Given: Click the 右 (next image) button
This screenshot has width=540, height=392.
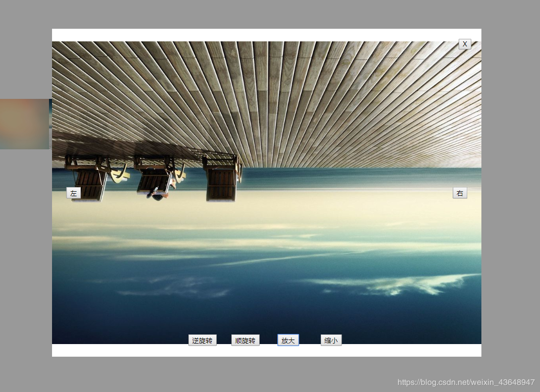Looking at the screenshot, I should pos(460,193).
